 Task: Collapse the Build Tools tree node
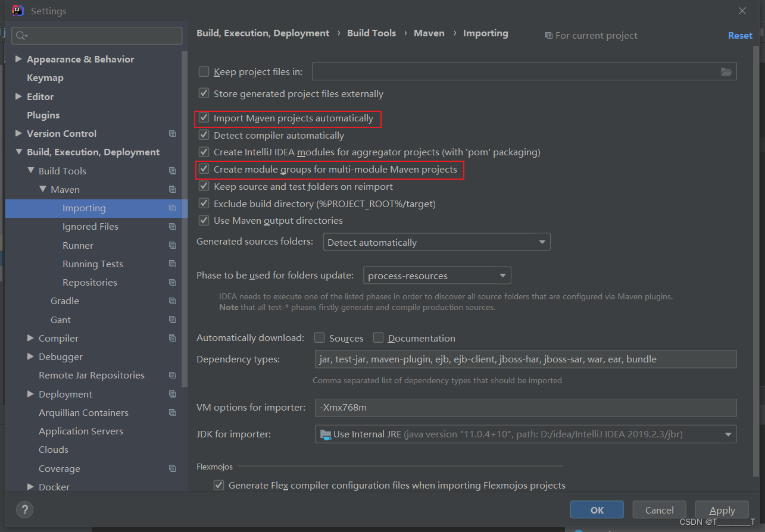30,171
